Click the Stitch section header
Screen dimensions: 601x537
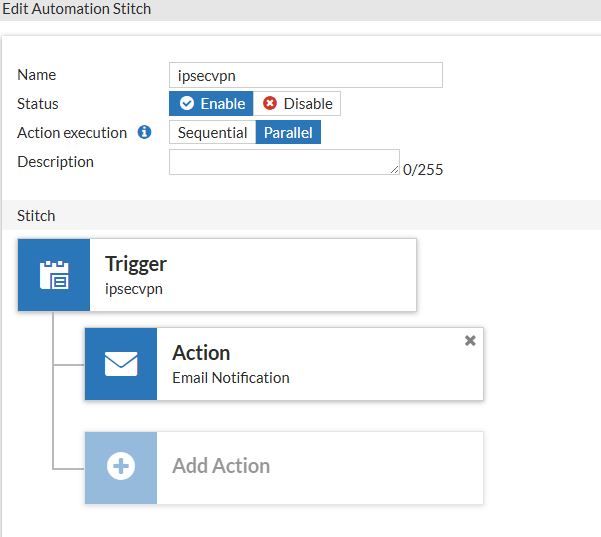coord(37,215)
